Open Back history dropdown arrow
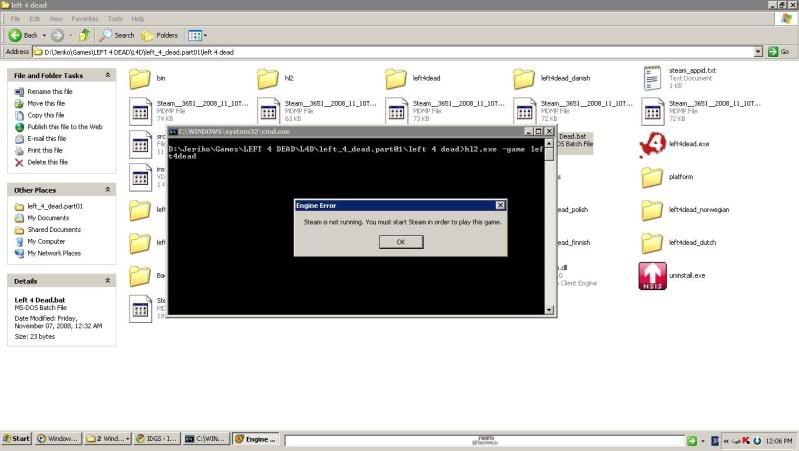The image size is (799, 451). pyautogui.click(x=44, y=35)
